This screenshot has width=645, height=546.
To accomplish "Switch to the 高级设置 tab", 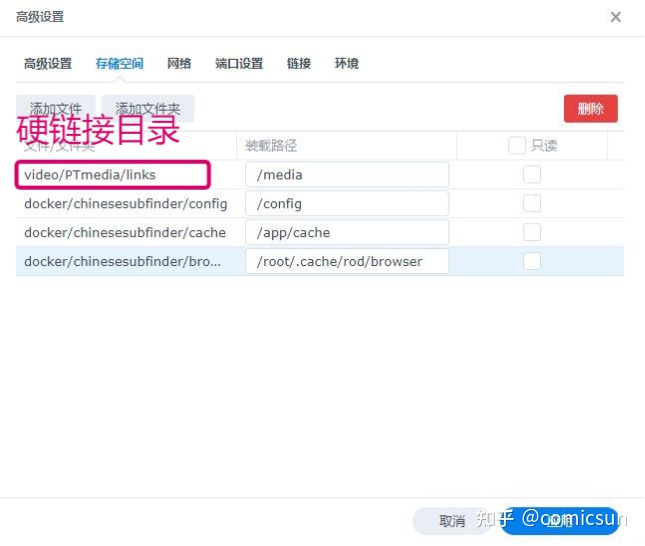I will coord(48,64).
